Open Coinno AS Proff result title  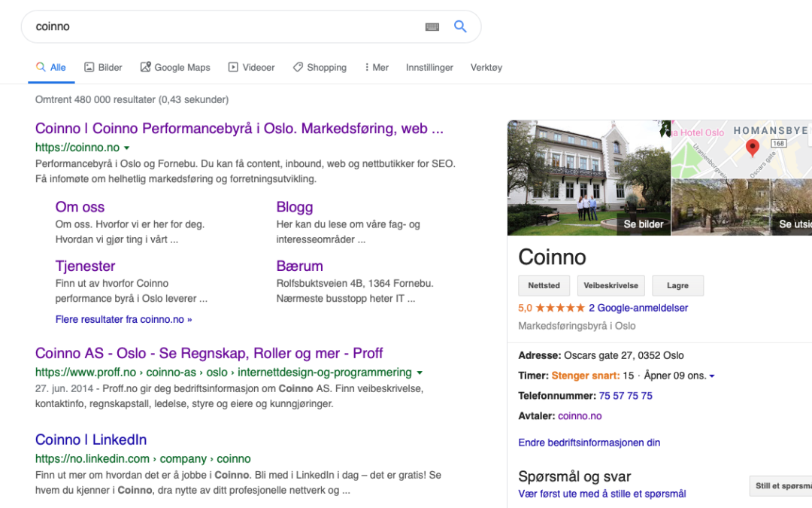click(x=209, y=354)
